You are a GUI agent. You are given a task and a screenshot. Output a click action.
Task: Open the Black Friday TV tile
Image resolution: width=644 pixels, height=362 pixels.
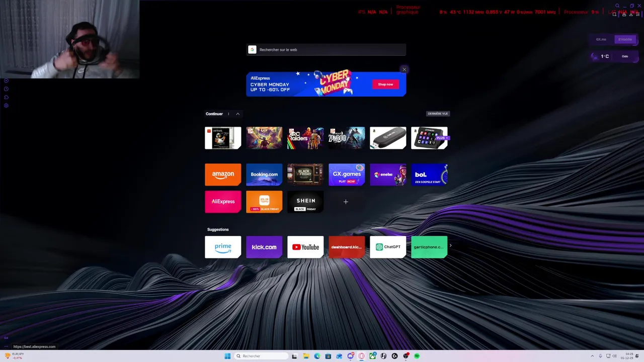tap(305, 174)
